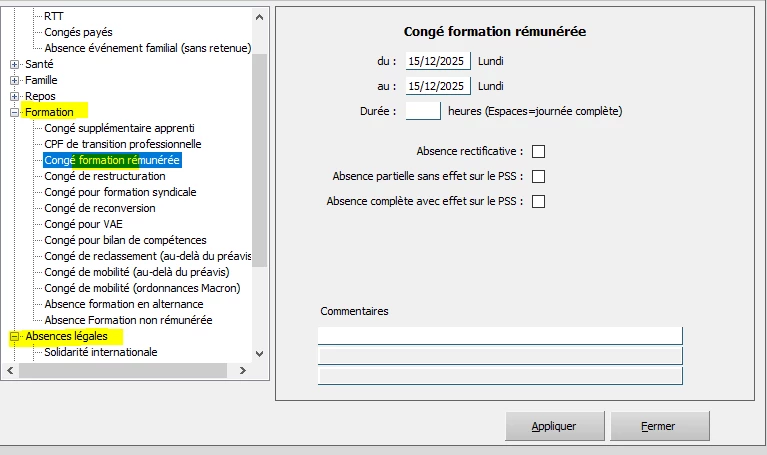Click the Appliquer button
Viewport: 767px width, 455px height.
[554, 426]
